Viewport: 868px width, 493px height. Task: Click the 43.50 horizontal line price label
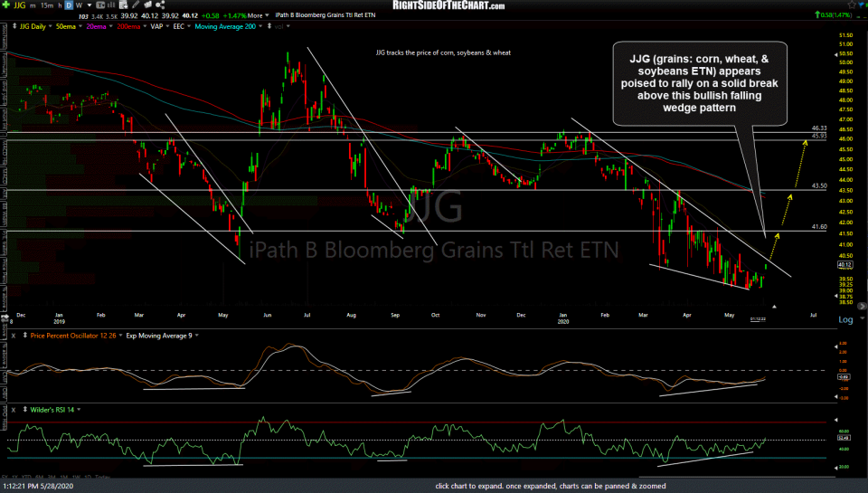[819, 186]
